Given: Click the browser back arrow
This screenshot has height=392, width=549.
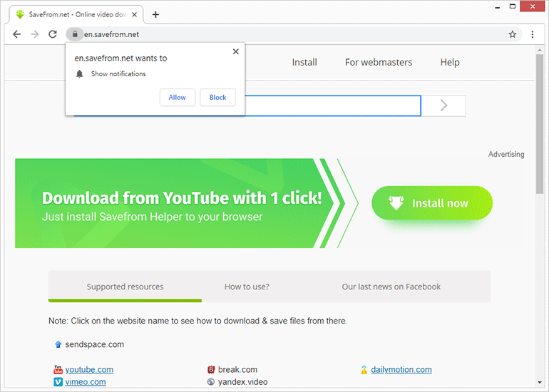Looking at the screenshot, I should pyautogui.click(x=17, y=34).
